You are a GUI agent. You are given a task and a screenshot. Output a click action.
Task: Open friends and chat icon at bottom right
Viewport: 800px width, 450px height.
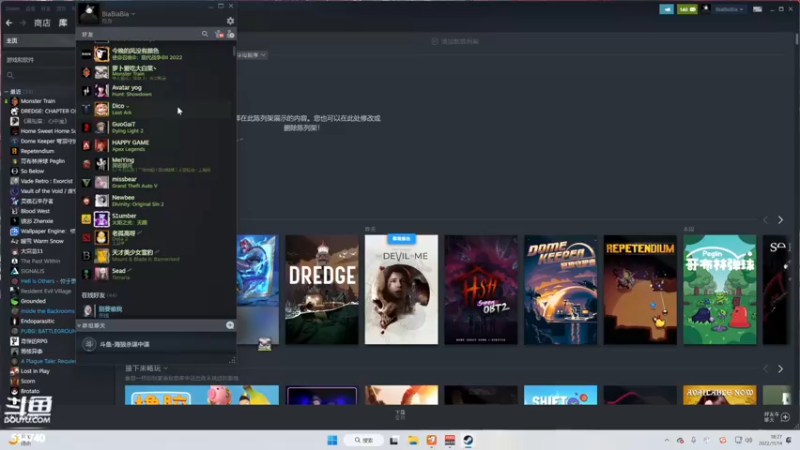coord(785,417)
